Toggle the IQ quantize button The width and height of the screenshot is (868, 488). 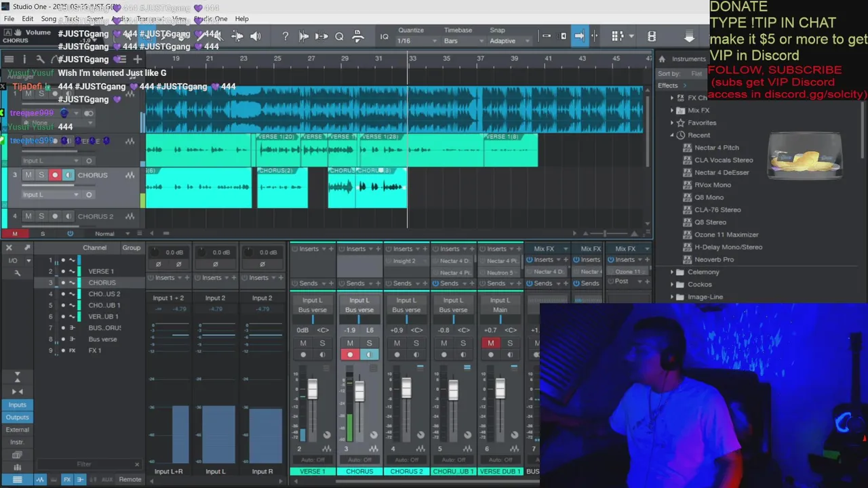point(384,37)
